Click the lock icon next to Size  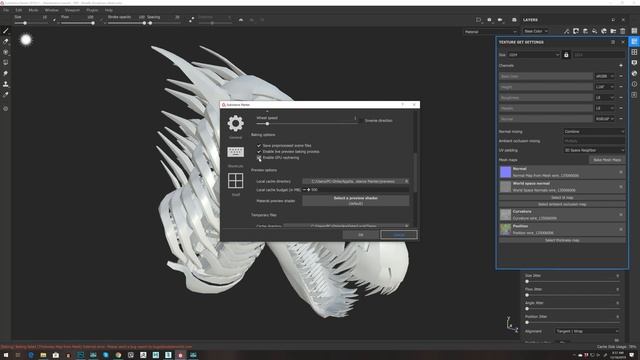click(566, 55)
